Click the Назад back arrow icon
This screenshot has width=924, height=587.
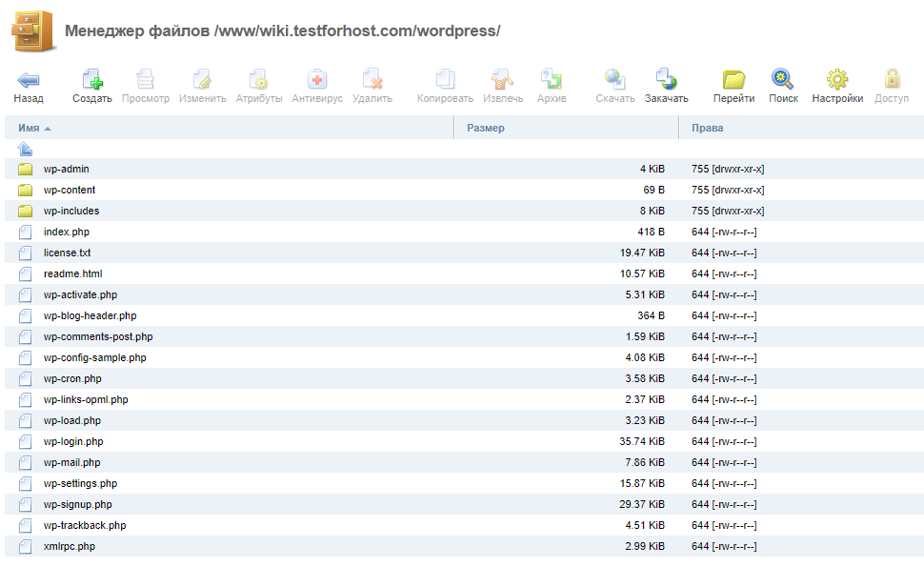[x=29, y=80]
